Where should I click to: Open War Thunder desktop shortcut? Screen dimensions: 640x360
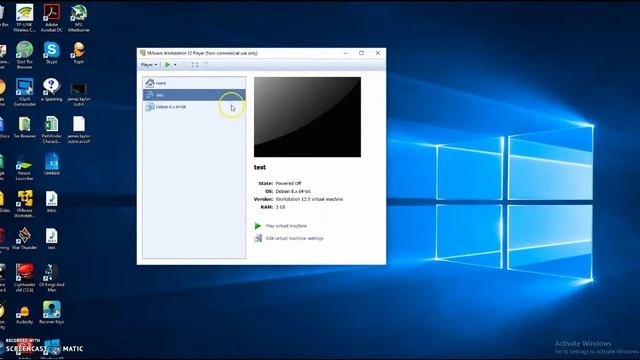(x=24, y=238)
